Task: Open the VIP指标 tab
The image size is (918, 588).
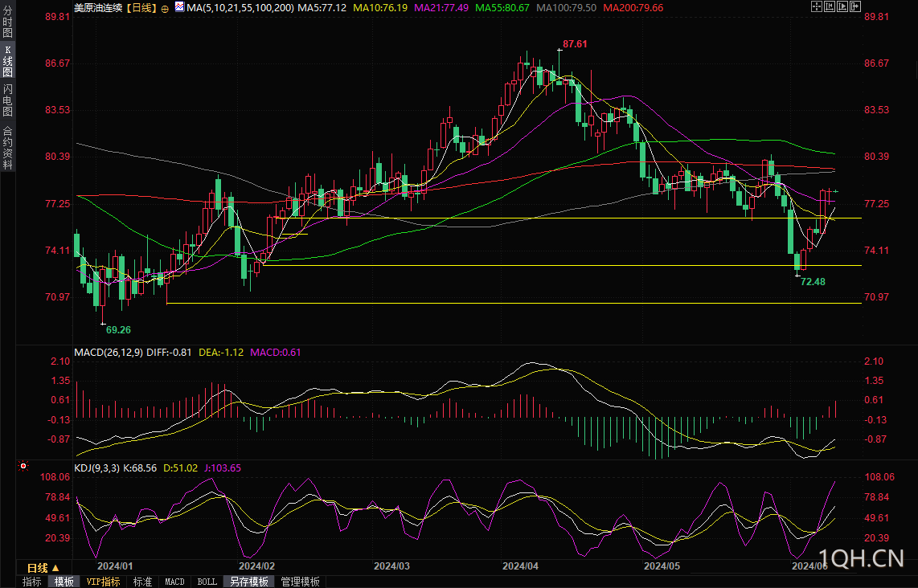Action: (x=103, y=582)
